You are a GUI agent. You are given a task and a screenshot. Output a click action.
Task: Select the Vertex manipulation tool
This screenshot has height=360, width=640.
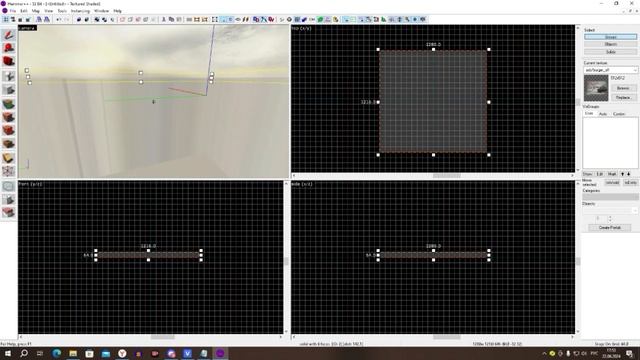tap(8, 171)
